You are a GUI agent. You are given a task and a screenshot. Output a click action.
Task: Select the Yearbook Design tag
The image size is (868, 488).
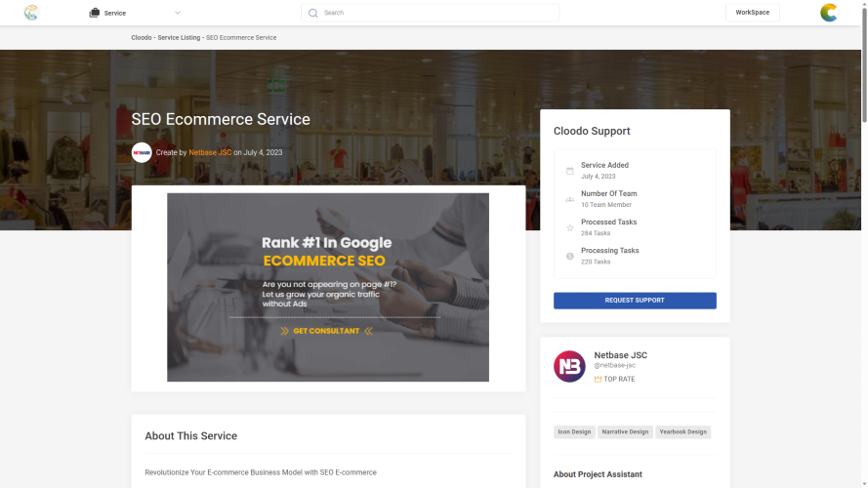pyautogui.click(x=683, y=432)
